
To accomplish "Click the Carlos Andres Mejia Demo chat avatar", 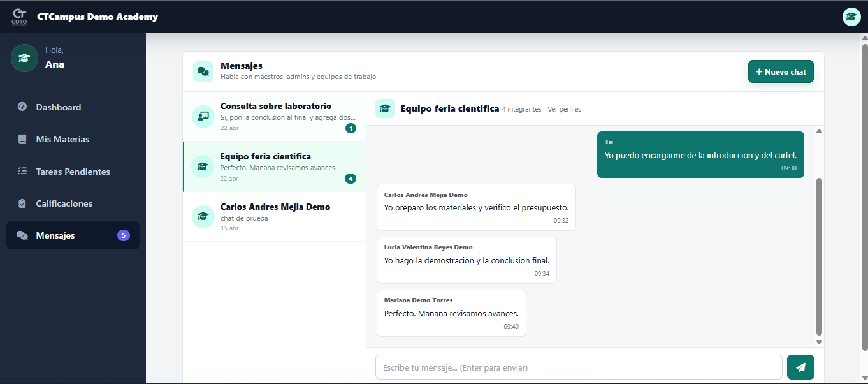I will [x=203, y=216].
